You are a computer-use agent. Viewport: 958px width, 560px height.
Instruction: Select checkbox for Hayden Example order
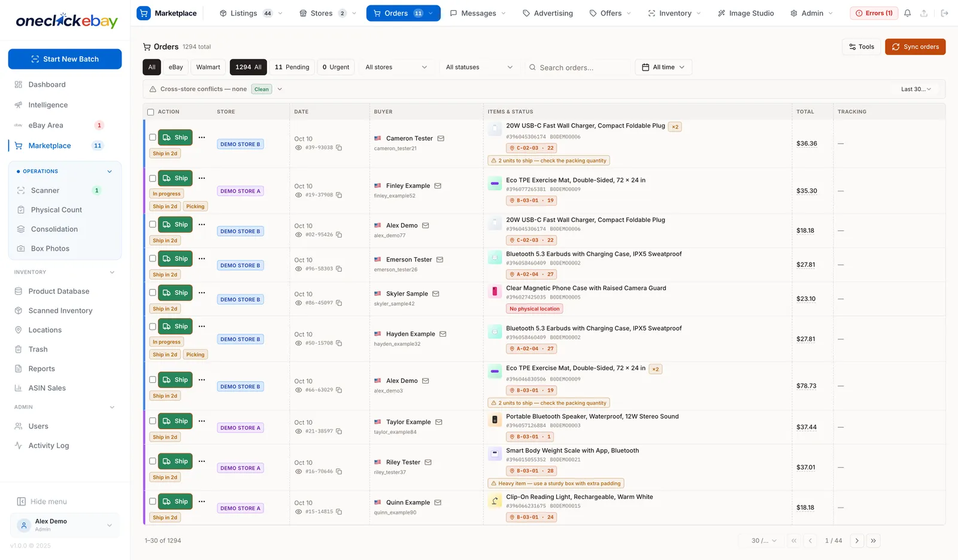pyautogui.click(x=153, y=327)
